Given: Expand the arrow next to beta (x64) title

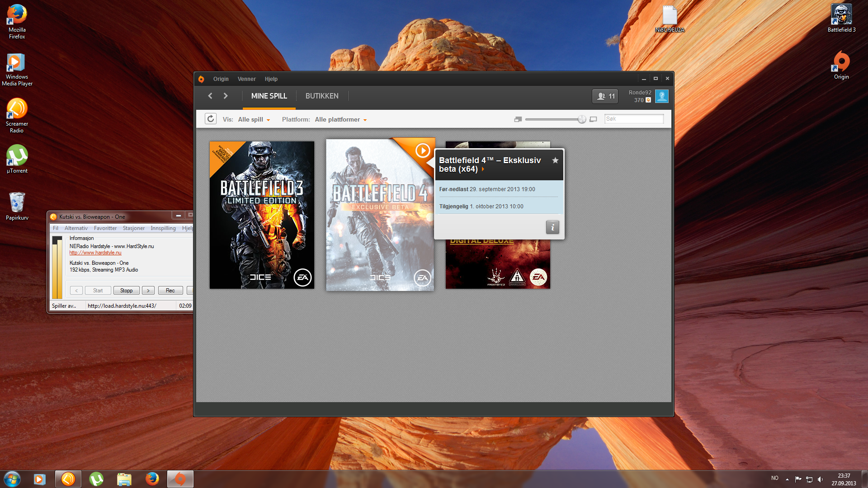Looking at the screenshot, I should pos(483,169).
